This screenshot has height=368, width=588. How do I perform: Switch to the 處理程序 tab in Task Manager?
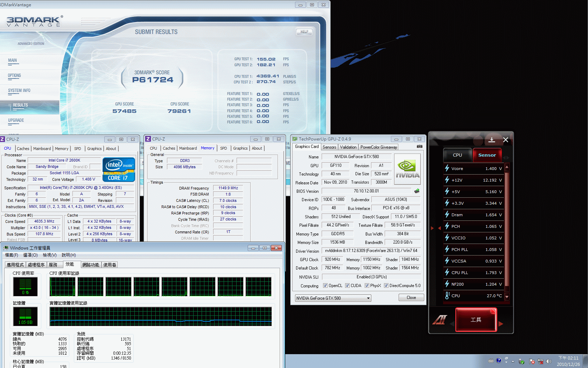pos(36,265)
